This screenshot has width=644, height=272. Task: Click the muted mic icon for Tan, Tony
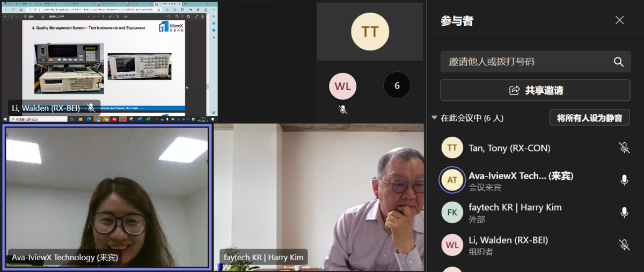click(624, 148)
